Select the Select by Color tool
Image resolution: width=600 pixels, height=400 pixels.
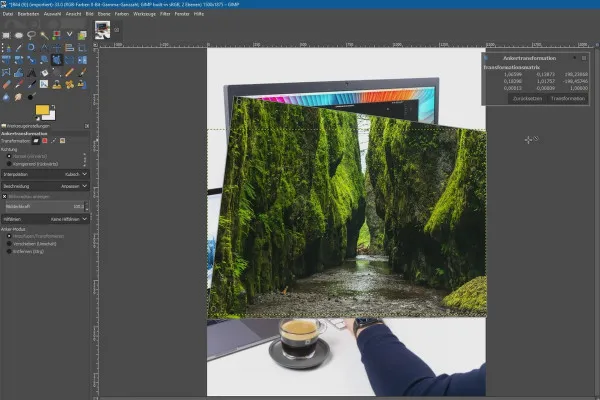pyautogui.click(x=57, y=35)
